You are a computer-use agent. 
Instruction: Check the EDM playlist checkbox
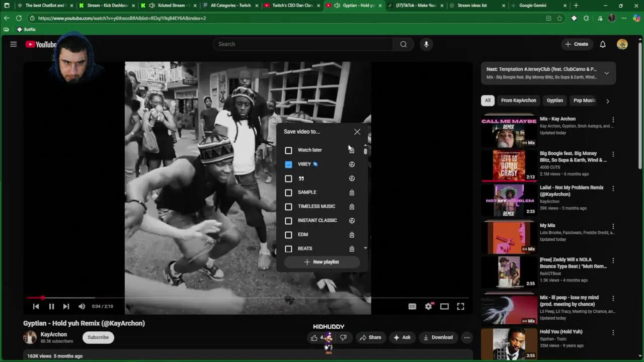(x=288, y=235)
